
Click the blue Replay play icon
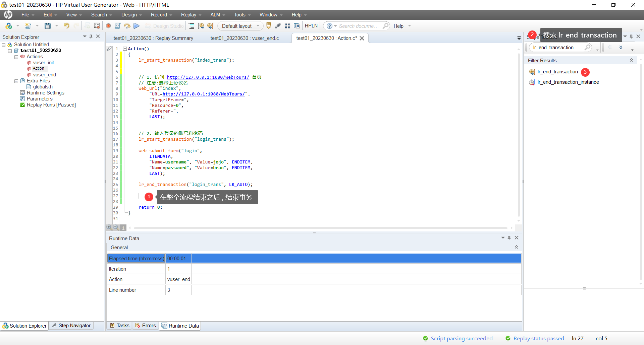coord(137,26)
